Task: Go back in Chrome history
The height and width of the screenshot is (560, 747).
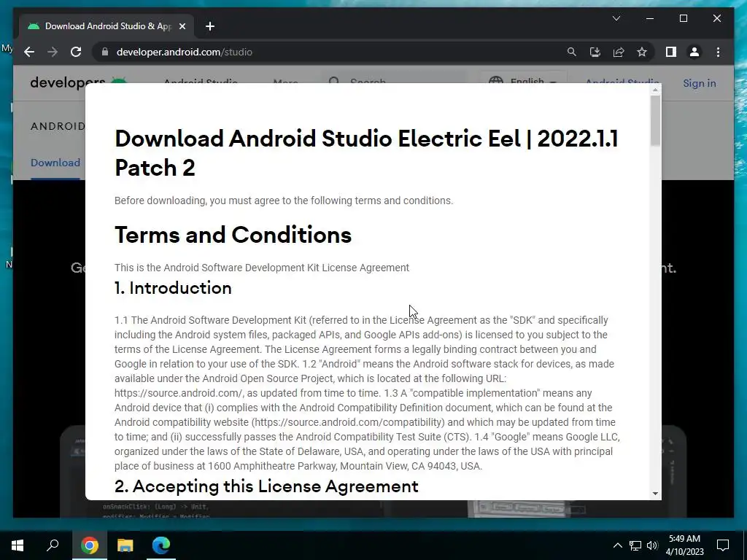Action: (x=29, y=52)
